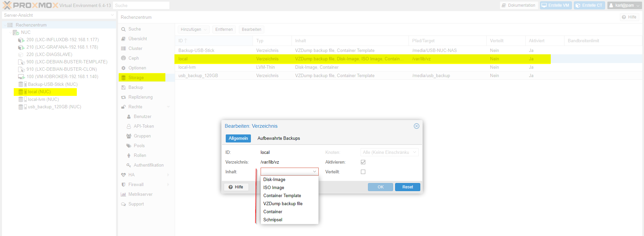The width and height of the screenshot is (644, 236).
Task: Click the Metrikserver chart icon
Action: click(x=123, y=194)
